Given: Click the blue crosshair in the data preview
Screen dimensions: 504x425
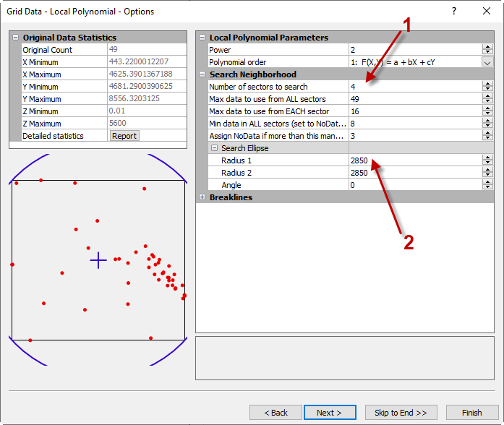Looking at the screenshot, I should (x=98, y=260).
